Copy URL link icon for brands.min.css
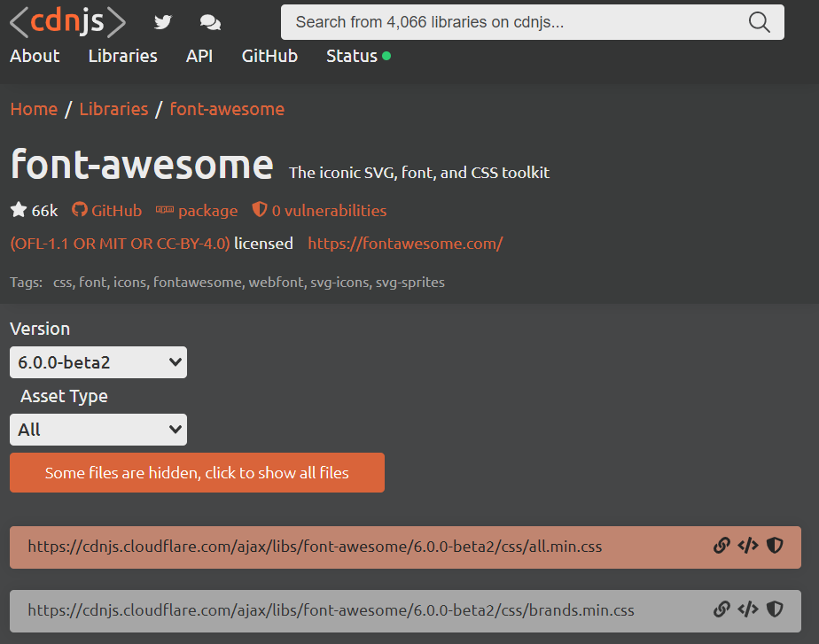The image size is (819, 644). (x=721, y=609)
